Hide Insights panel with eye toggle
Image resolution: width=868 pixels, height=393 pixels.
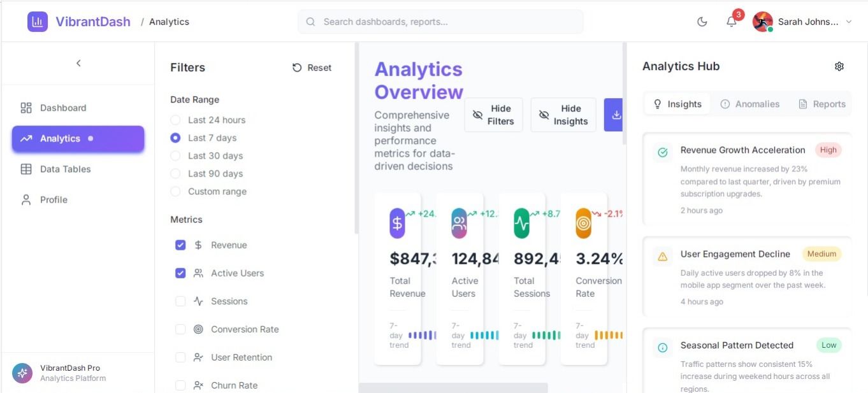point(563,115)
